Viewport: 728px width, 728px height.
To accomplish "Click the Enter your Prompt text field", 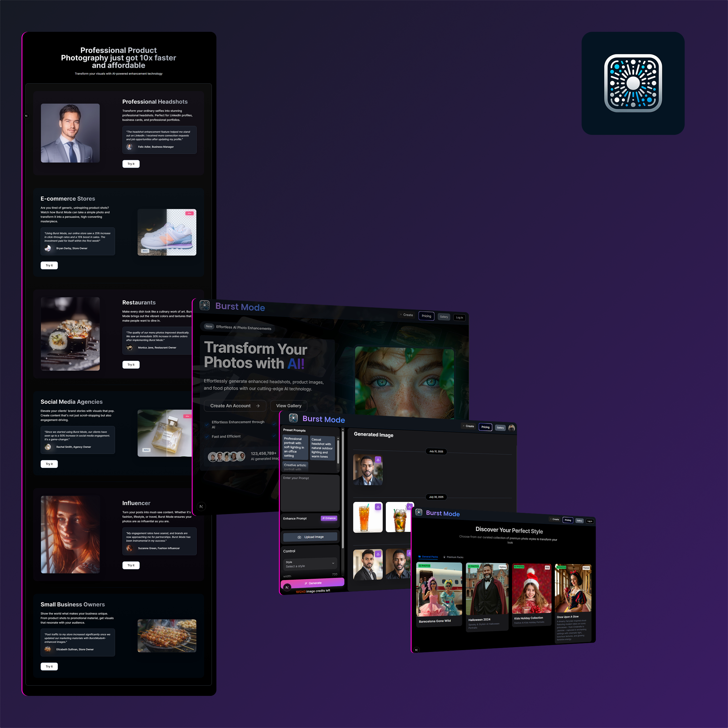I will (x=310, y=493).
